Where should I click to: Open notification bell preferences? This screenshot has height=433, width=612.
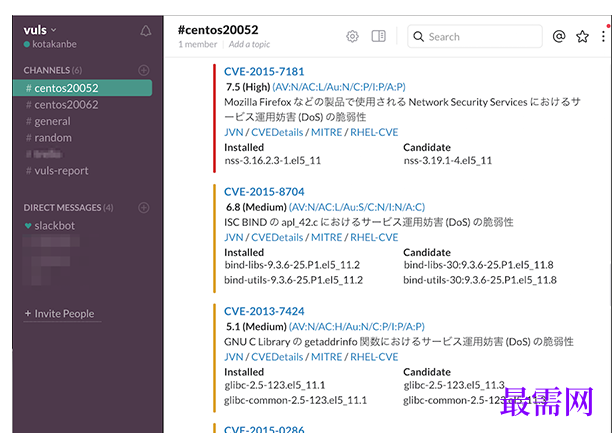point(146,31)
